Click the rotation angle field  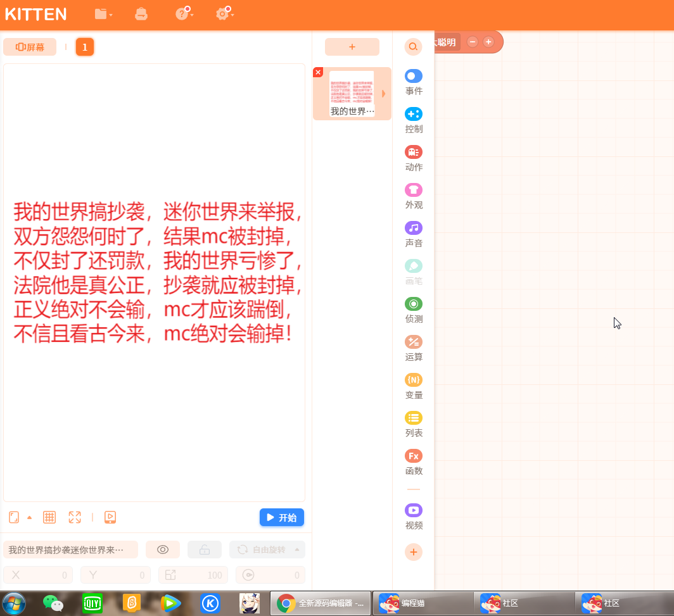(270, 575)
